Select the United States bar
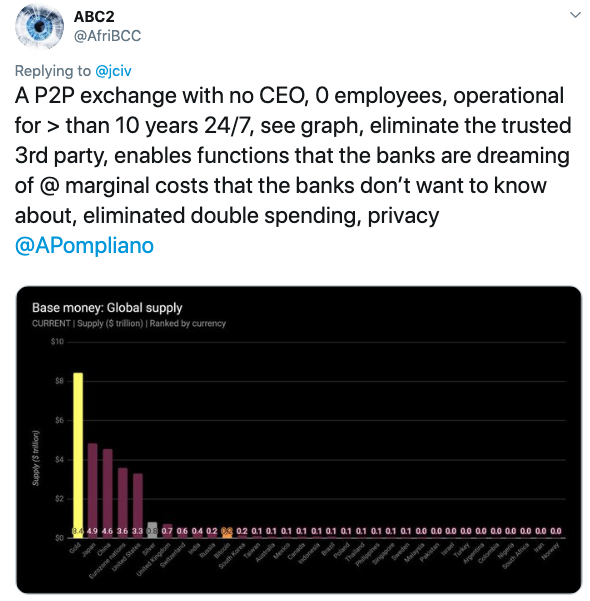 pyautogui.click(x=138, y=506)
